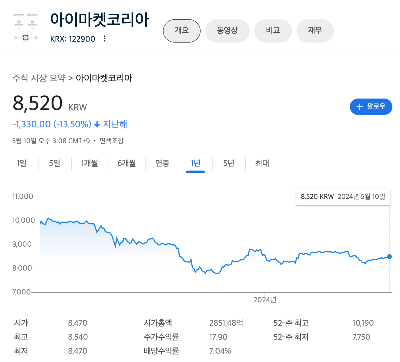The height and width of the screenshot is (362, 400).
Task: Click the 배당수익률 value 7.04%
Action: click(220, 351)
